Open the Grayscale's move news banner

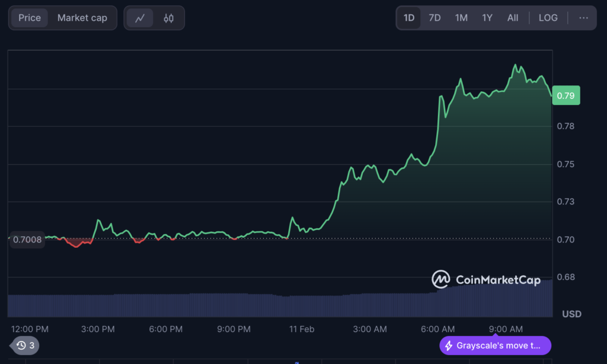point(495,346)
